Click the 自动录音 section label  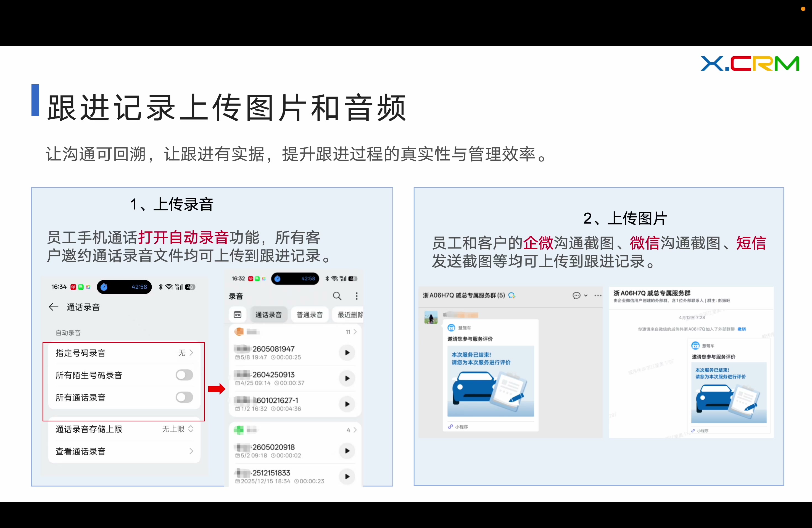tap(68, 332)
